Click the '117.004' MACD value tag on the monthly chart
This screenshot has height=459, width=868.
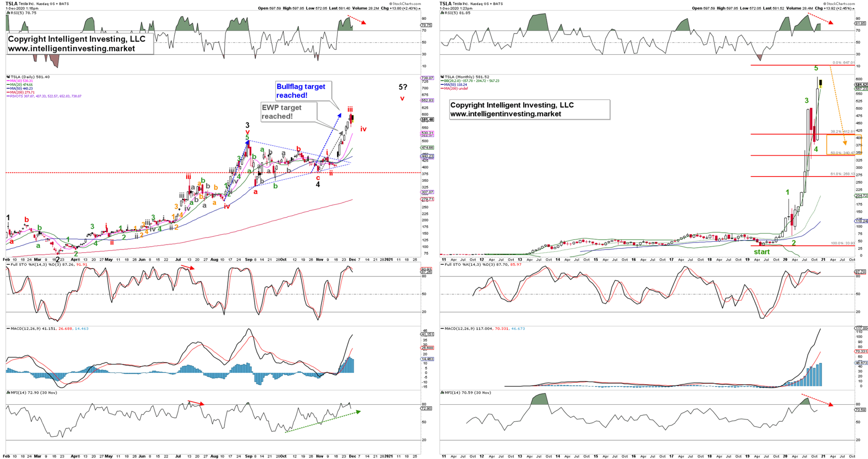coord(861,328)
